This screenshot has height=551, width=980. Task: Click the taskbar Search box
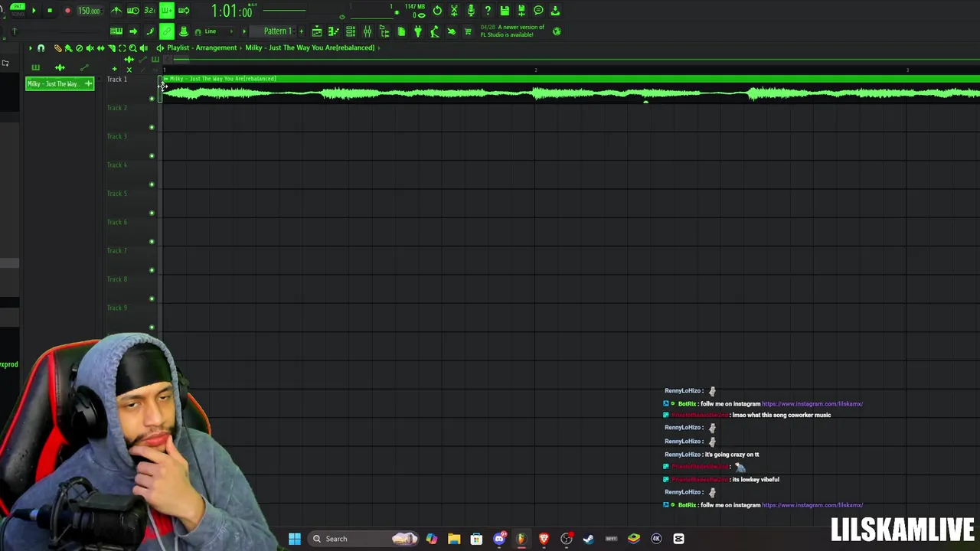pyautogui.click(x=364, y=539)
